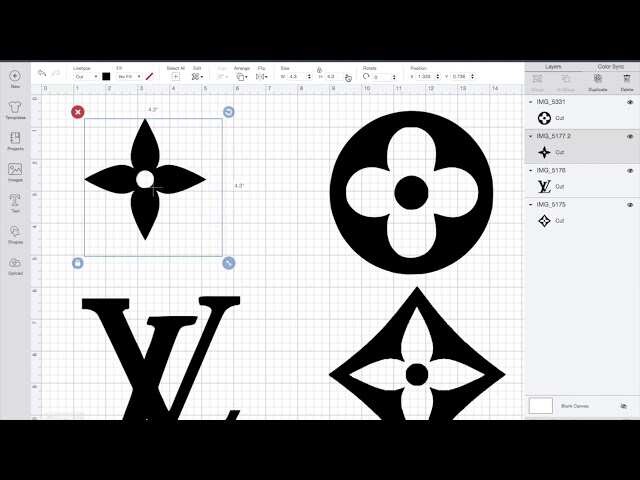Click the lock handle on selection

(78, 263)
